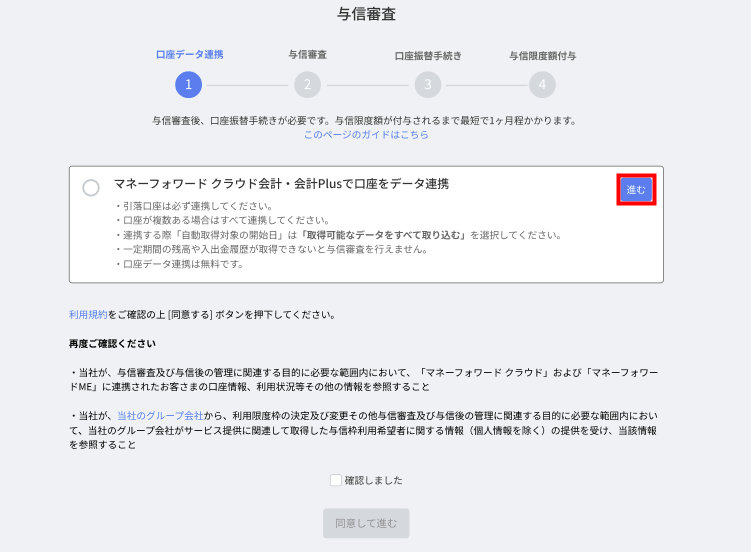751x552 pixels.
Task: Click the 与信審査 page title
Action: point(366,14)
